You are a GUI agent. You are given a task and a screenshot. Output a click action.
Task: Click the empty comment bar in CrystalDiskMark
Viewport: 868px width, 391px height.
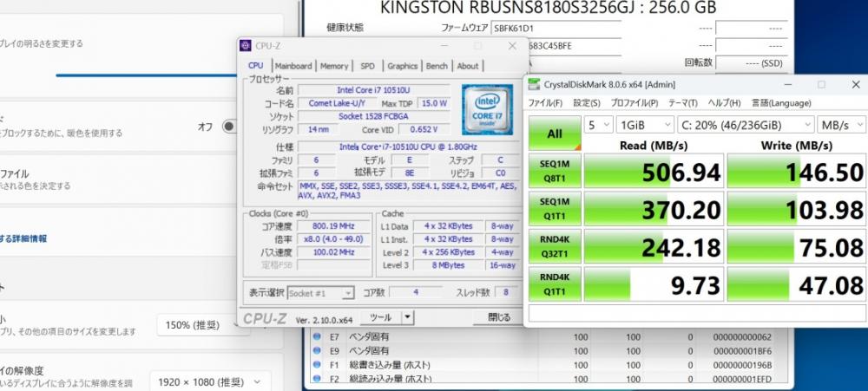point(696,312)
